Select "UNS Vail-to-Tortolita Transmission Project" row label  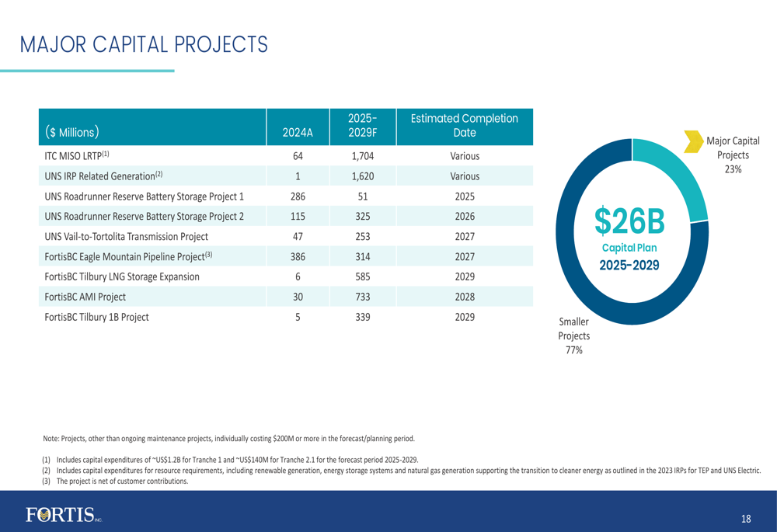[127, 236]
